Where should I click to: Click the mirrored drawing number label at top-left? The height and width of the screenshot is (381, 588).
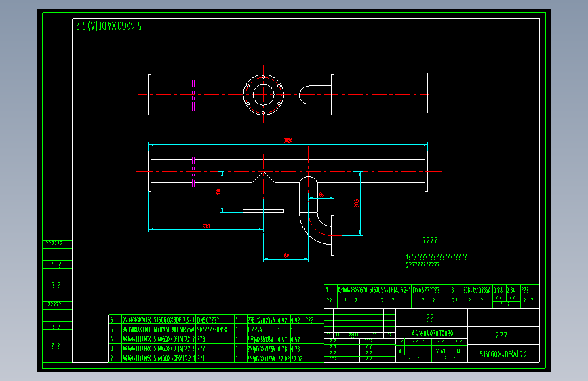pos(109,26)
